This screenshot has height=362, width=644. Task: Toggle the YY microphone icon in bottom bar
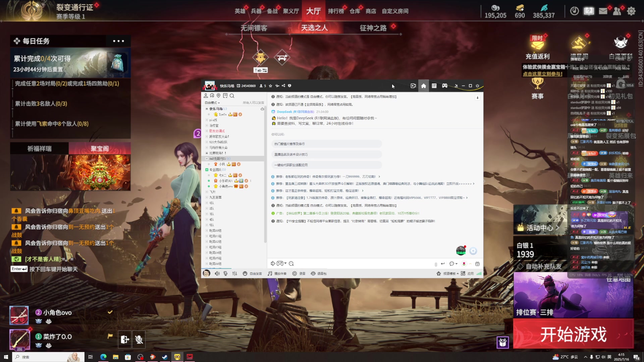coord(225,274)
